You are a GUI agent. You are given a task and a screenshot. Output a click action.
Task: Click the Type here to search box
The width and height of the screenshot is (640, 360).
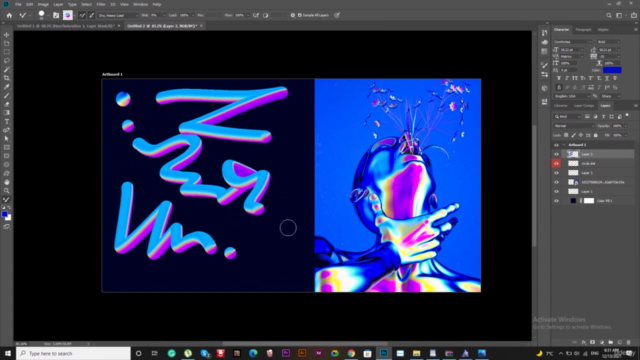click(x=73, y=353)
